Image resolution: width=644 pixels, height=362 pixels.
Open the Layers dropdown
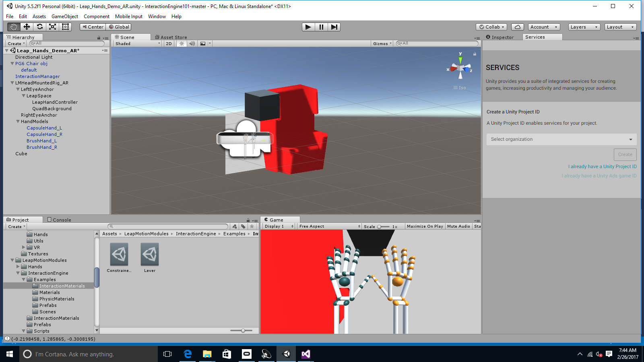[584, 27]
